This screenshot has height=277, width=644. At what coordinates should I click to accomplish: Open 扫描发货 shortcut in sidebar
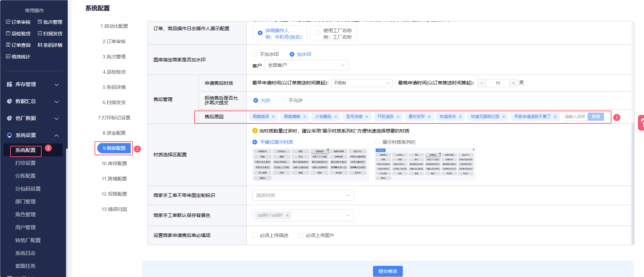tap(50, 34)
